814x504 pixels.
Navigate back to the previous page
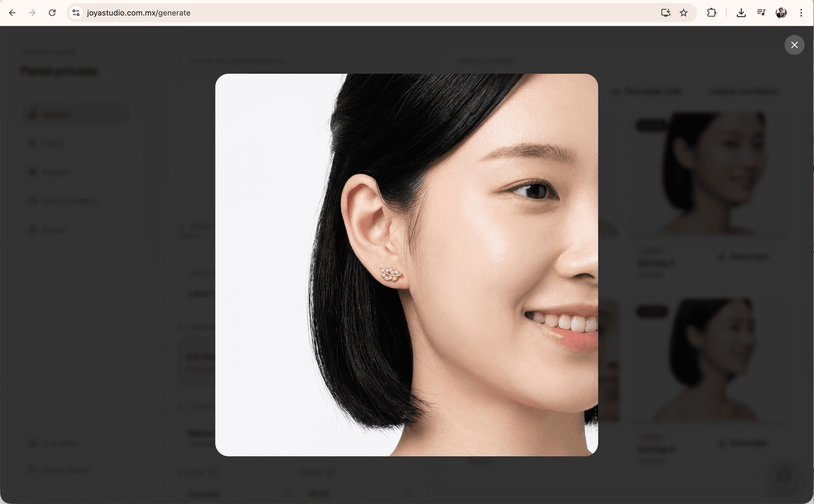pos(12,13)
